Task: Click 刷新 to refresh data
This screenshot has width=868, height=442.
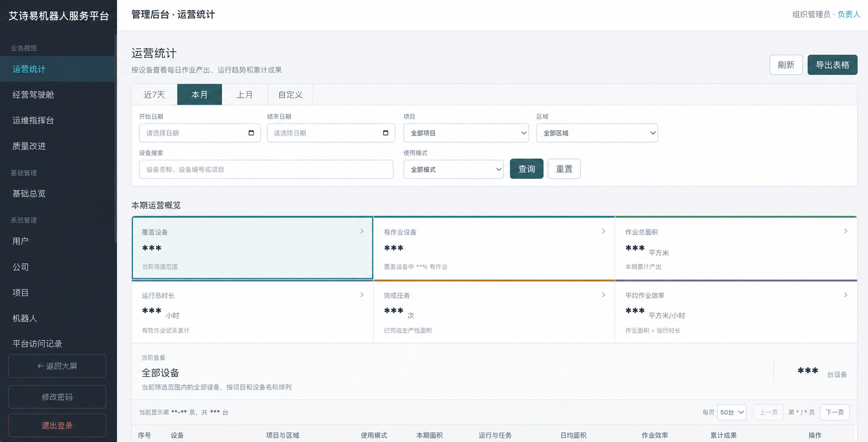Action: click(786, 65)
